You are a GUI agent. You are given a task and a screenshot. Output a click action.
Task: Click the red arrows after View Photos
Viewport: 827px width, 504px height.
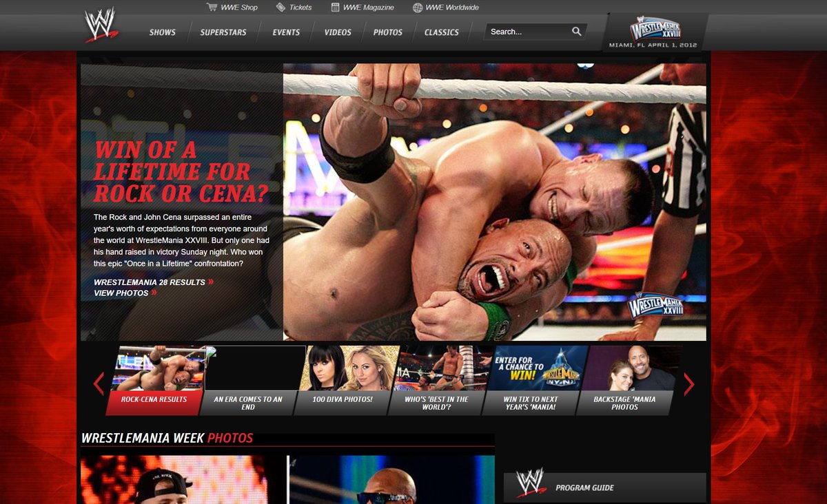(154, 293)
